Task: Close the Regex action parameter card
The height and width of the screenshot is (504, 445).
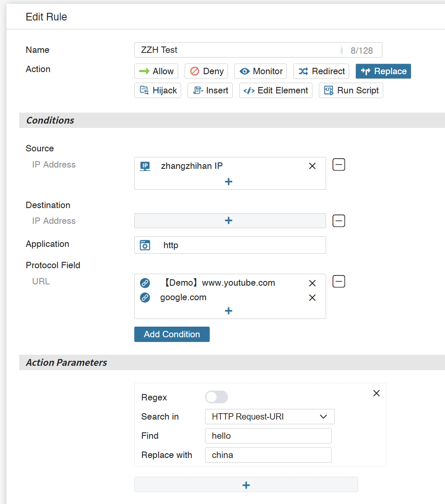Action: click(376, 393)
